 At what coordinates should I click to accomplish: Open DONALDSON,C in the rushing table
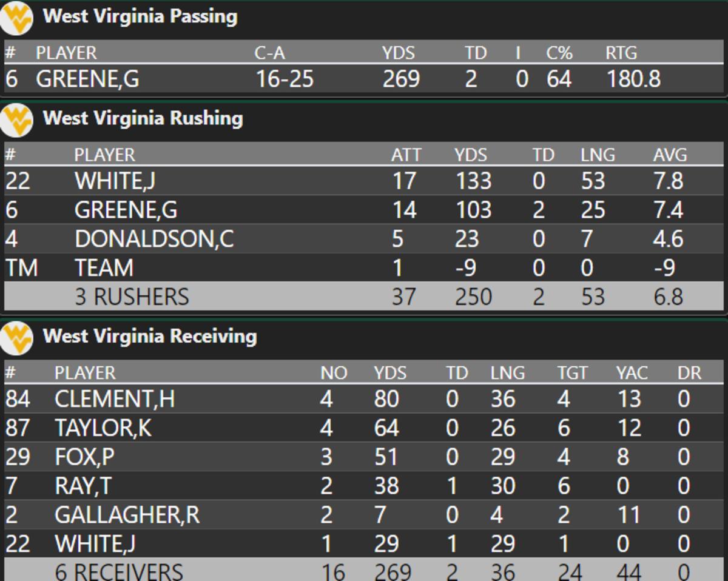click(x=154, y=239)
